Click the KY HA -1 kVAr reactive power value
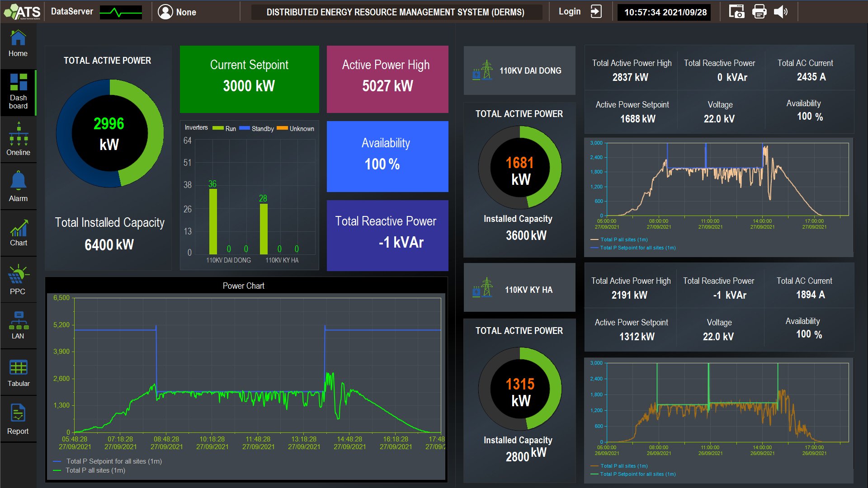 coord(730,295)
